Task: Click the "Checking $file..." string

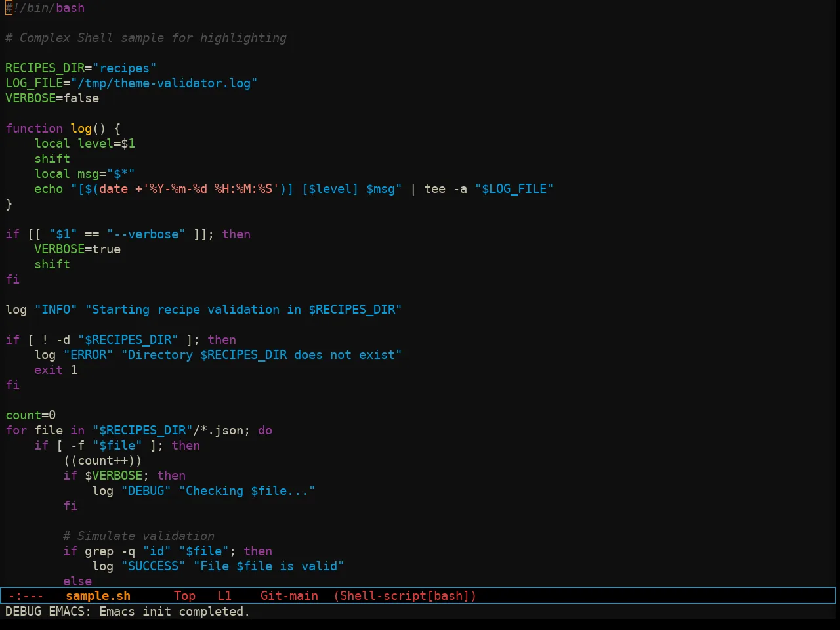Action: 247,491
